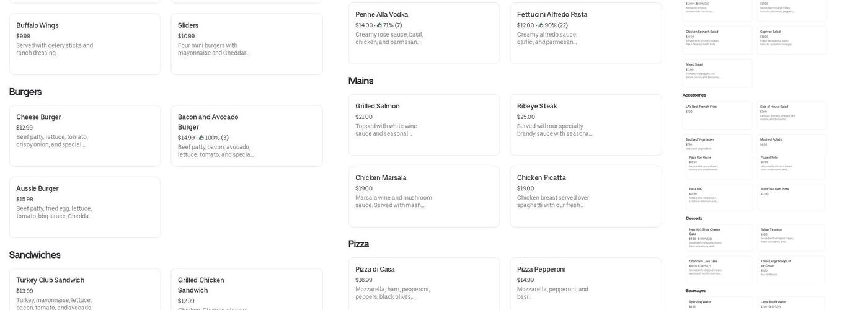Open the Pizza di Casa item
The width and height of the screenshot is (868, 310).
423,284
